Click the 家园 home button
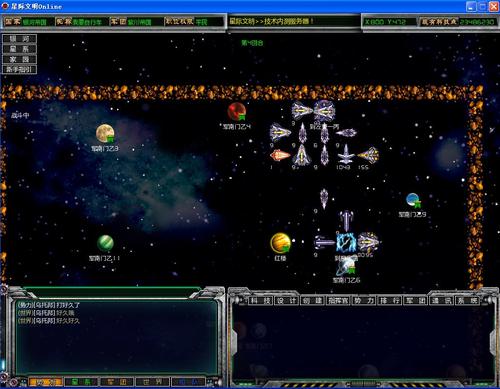This screenshot has height=389, width=500. [19, 59]
